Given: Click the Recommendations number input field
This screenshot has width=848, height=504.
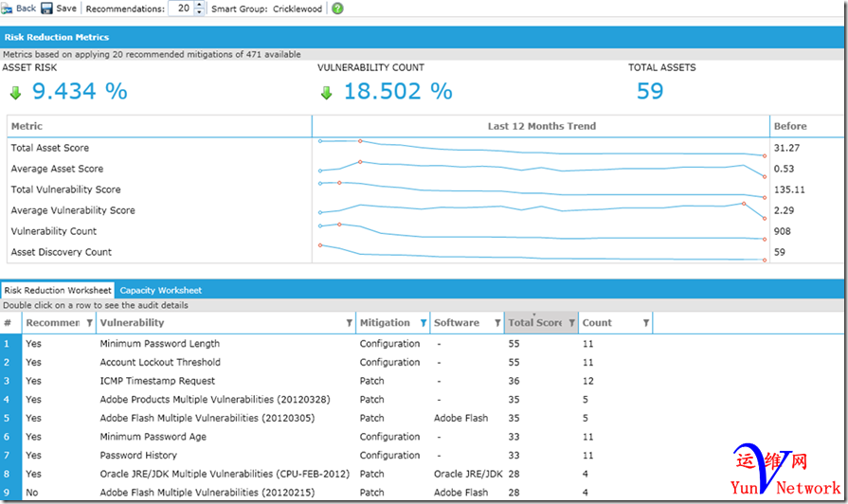Looking at the screenshot, I should coord(181,9).
